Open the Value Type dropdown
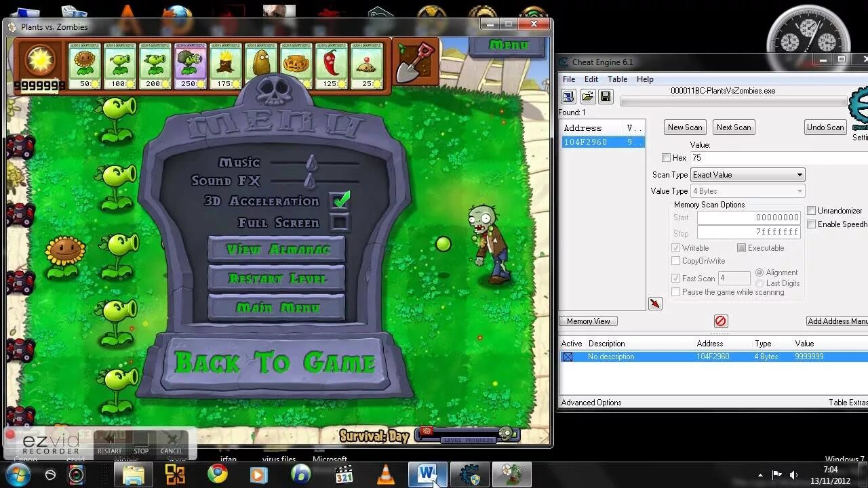 point(747,191)
